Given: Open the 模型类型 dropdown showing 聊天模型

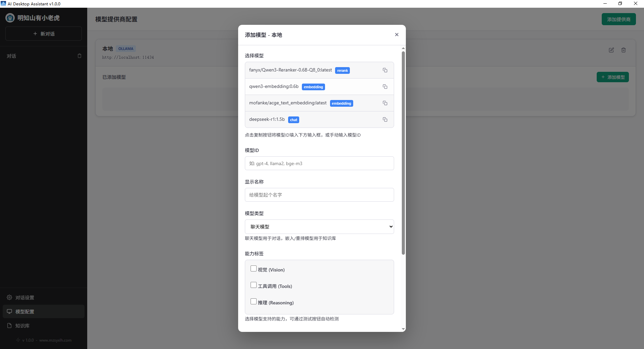Looking at the screenshot, I should point(319,227).
